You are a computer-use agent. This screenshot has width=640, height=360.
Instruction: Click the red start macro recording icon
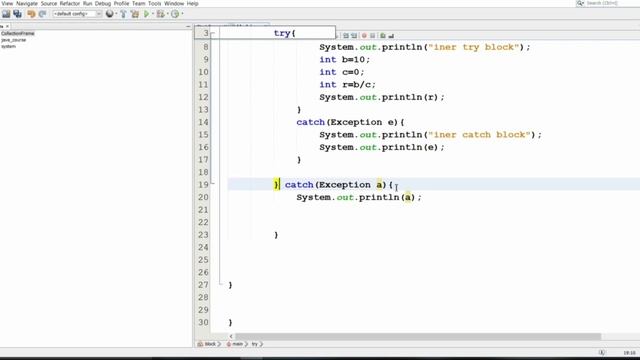tap(364, 36)
